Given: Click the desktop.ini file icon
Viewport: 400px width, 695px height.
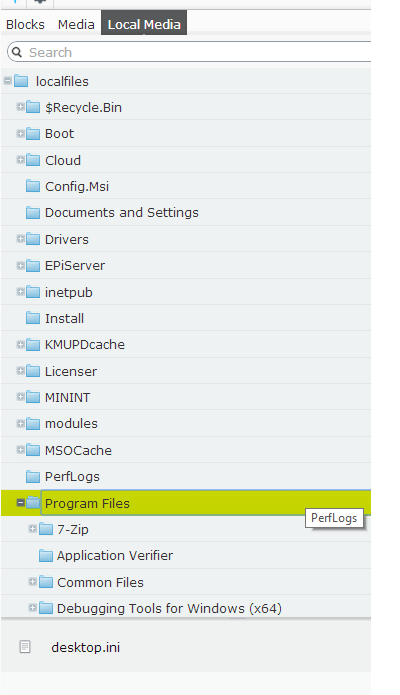Looking at the screenshot, I should [25, 647].
